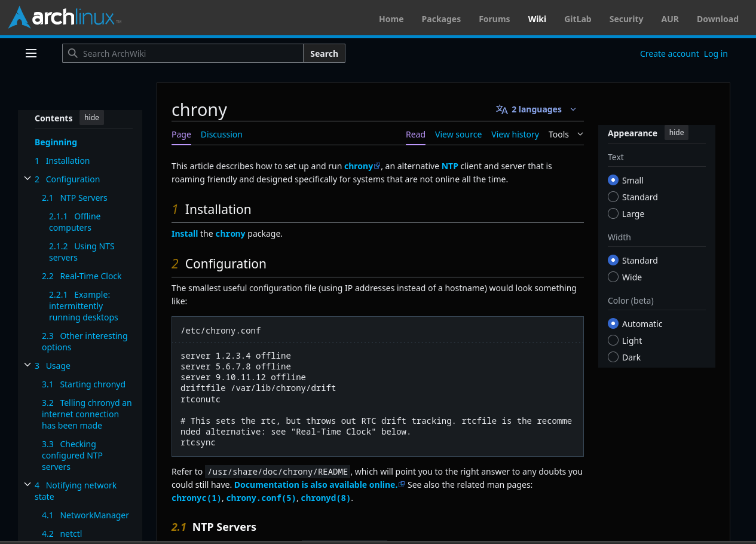Open the hamburger main menu

(x=31, y=54)
